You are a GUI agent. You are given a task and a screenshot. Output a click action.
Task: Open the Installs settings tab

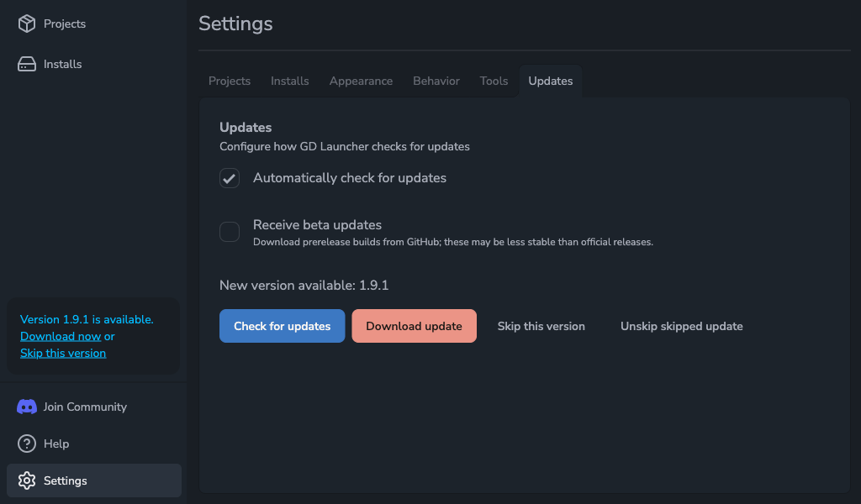pyautogui.click(x=289, y=81)
